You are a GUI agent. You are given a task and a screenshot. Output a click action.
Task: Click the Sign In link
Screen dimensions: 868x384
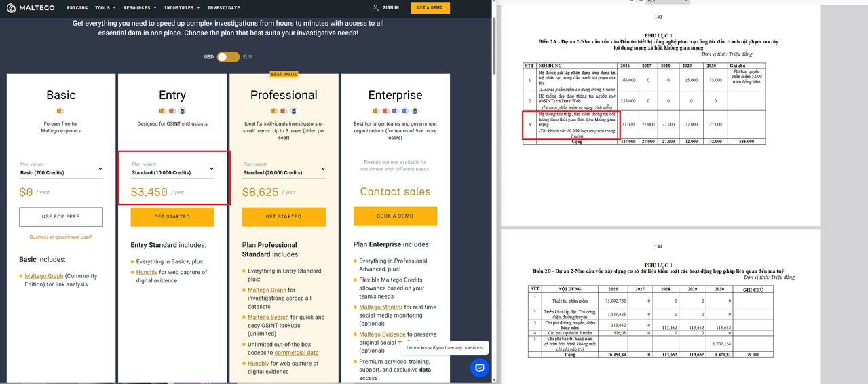coord(391,8)
